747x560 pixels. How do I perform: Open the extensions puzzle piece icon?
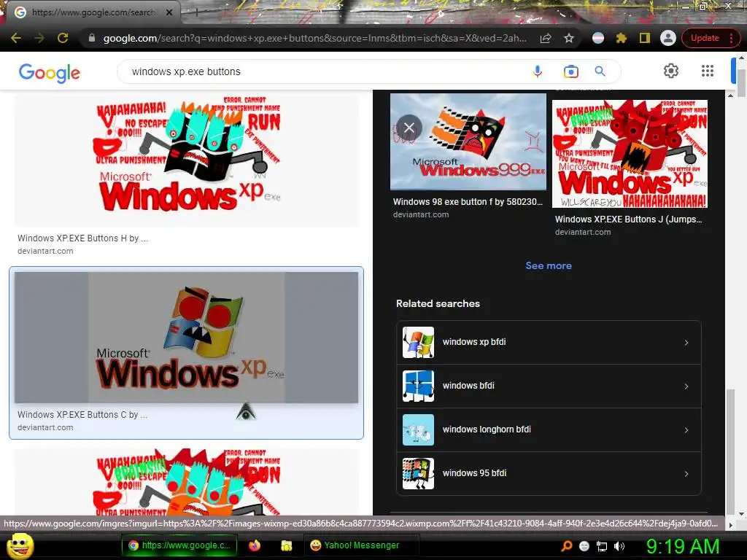pos(622,38)
